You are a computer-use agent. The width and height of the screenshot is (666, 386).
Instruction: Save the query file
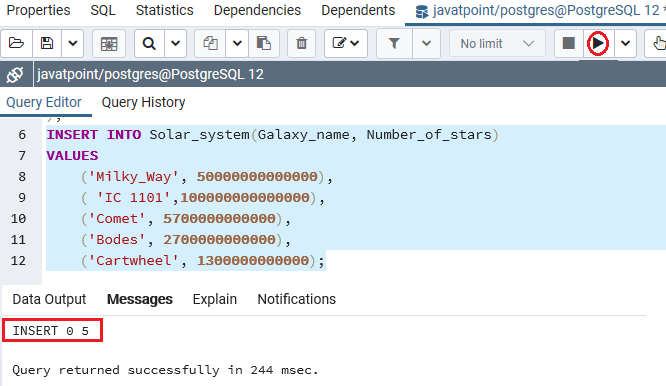point(47,43)
